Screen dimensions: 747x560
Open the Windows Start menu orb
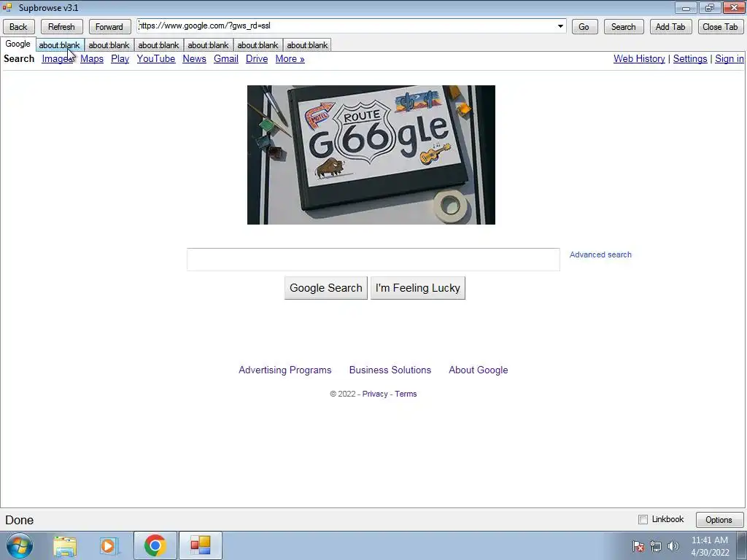(x=19, y=545)
